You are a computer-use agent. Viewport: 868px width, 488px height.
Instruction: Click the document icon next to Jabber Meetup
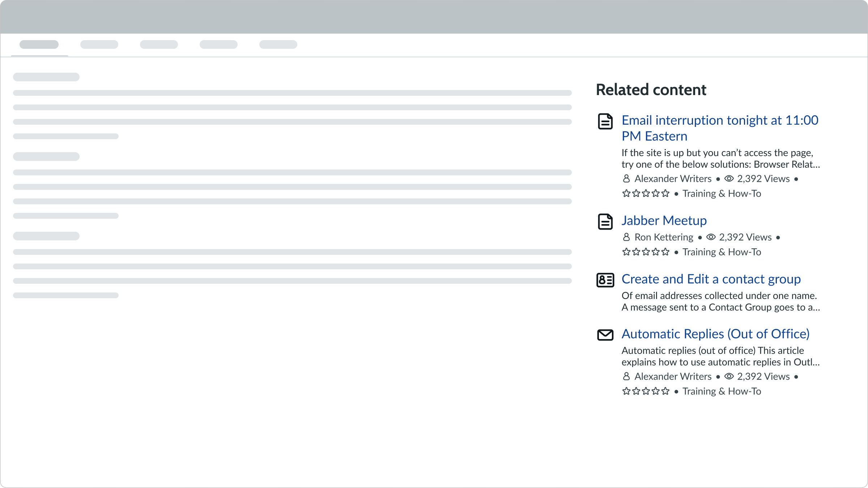[x=605, y=222]
